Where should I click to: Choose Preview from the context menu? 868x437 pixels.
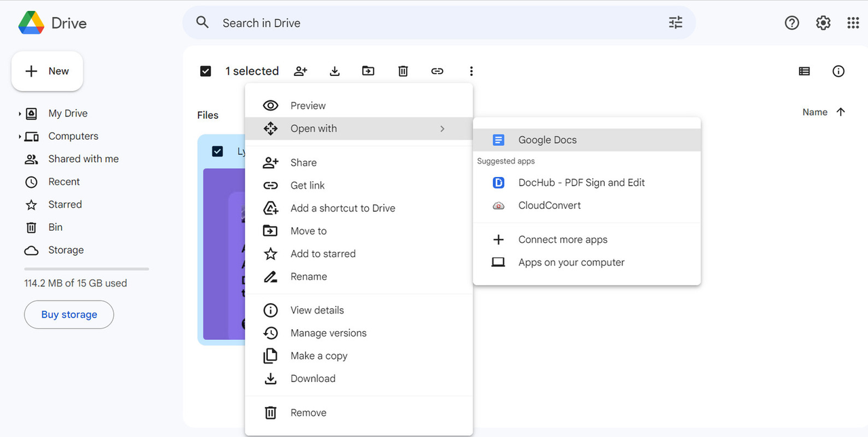(x=359, y=106)
